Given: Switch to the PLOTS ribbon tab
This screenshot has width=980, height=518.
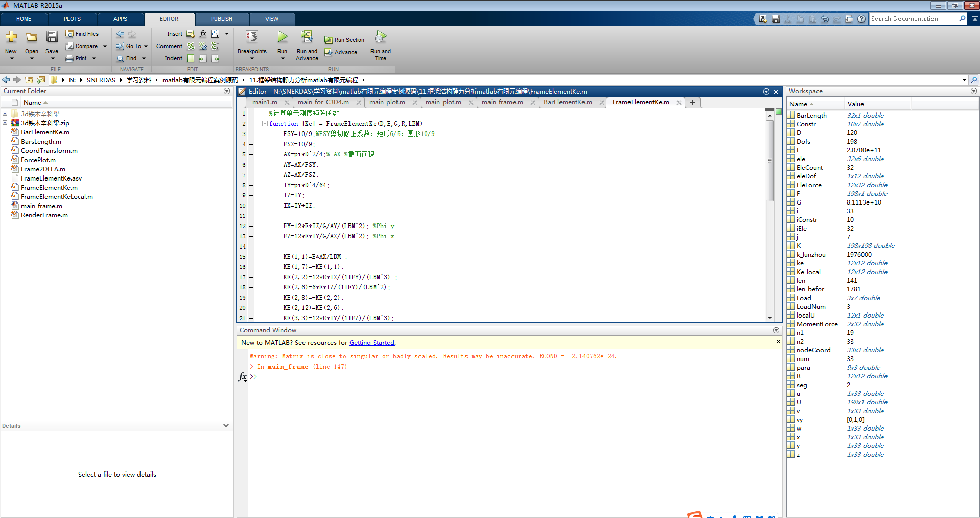Looking at the screenshot, I should (72, 19).
